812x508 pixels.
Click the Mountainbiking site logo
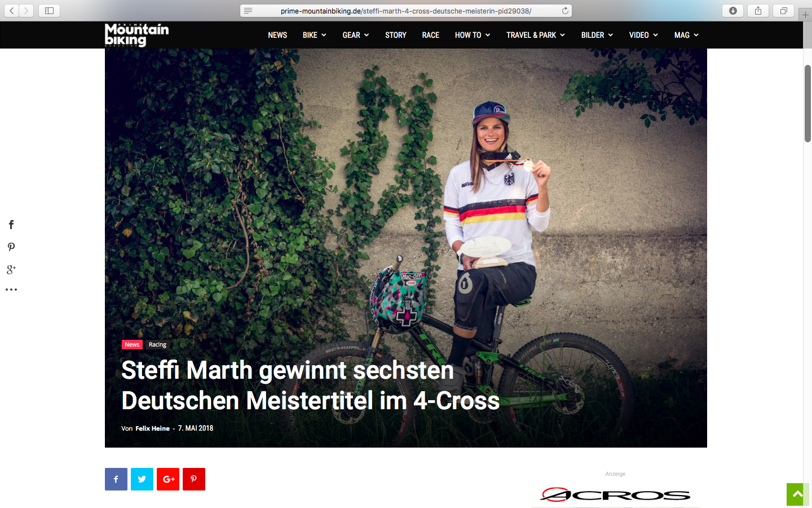[137, 35]
